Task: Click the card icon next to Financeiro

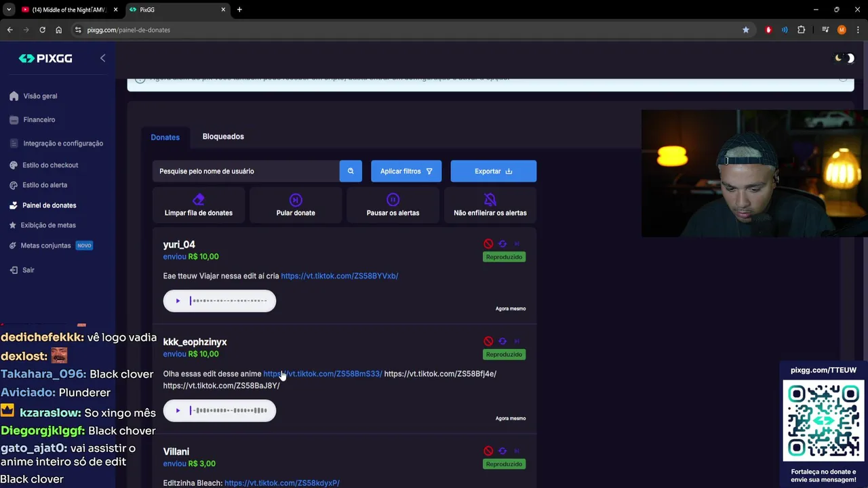Action: (14, 120)
